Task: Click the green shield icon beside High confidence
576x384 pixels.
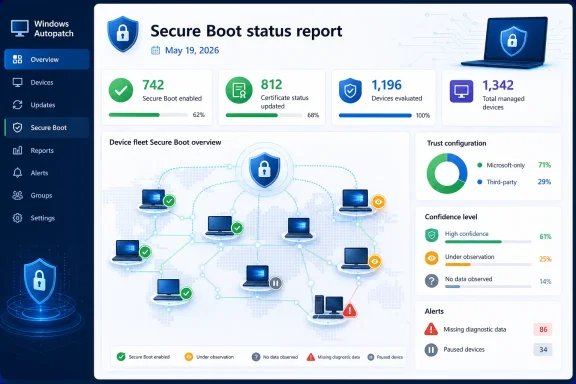Action: [x=432, y=235]
